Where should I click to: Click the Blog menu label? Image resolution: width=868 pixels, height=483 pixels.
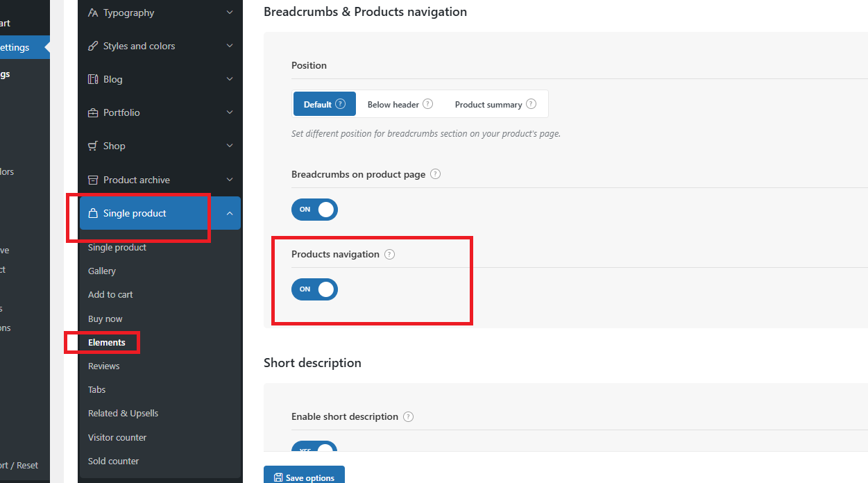pos(113,79)
